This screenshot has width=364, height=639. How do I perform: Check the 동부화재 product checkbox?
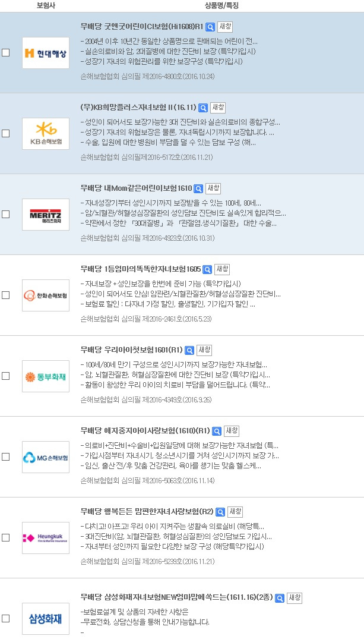pos(6,376)
